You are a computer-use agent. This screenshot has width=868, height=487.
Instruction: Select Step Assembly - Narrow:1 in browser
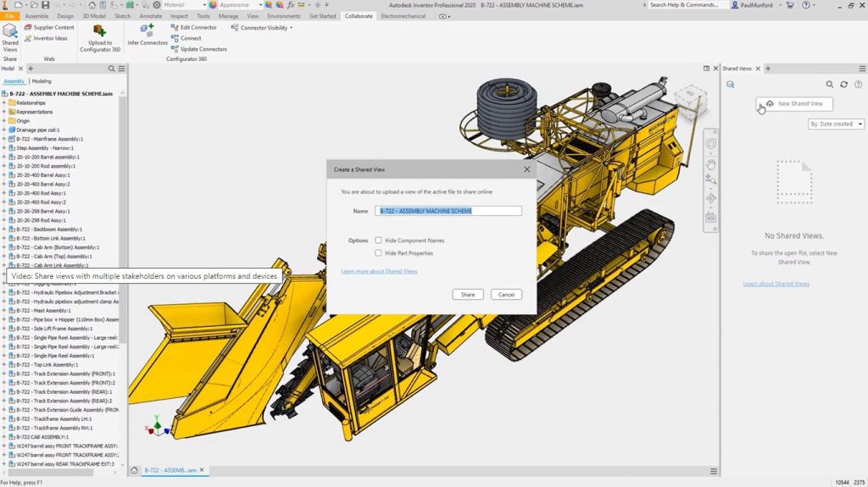[x=45, y=147]
